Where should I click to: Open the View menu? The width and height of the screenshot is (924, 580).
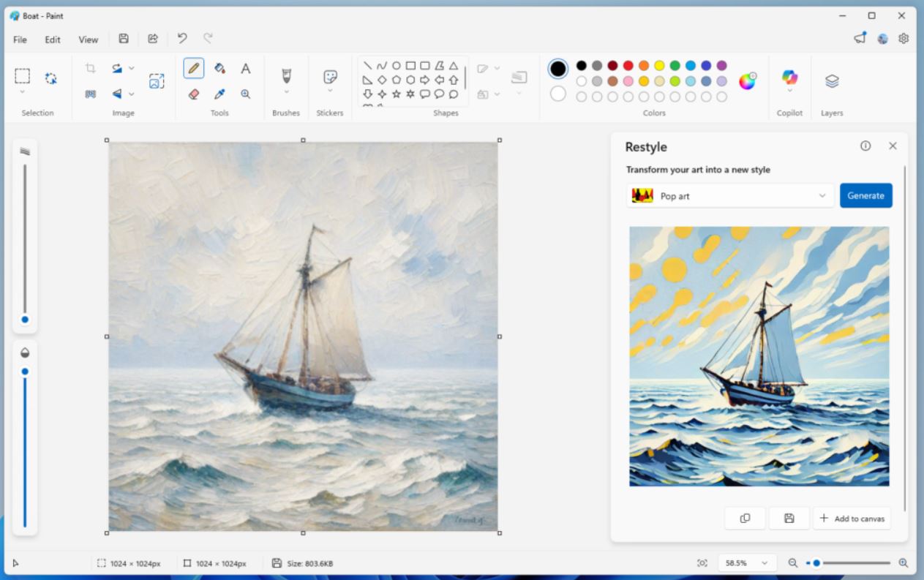click(x=88, y=39)
